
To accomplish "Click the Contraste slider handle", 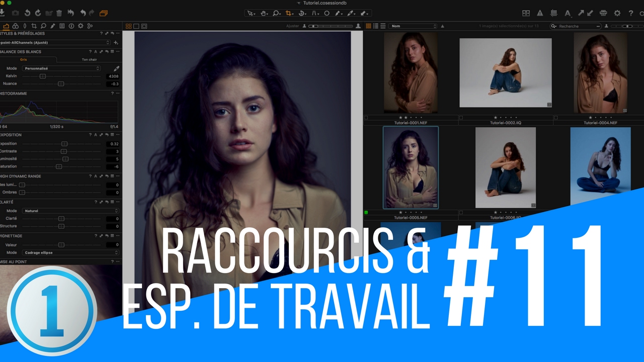I will 64,151.
